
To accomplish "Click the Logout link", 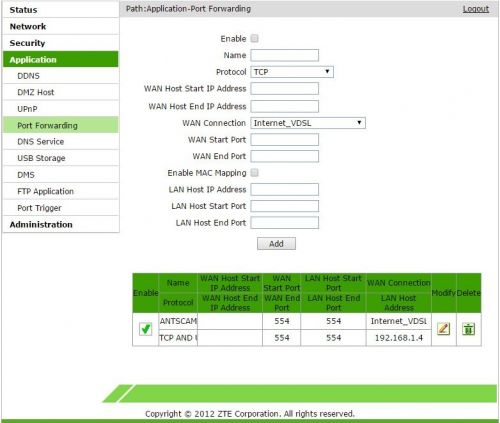I will [x=476, y=9].
